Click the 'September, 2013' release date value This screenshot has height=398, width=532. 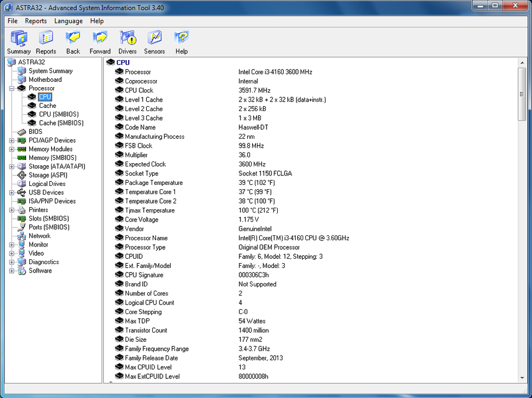261,358
